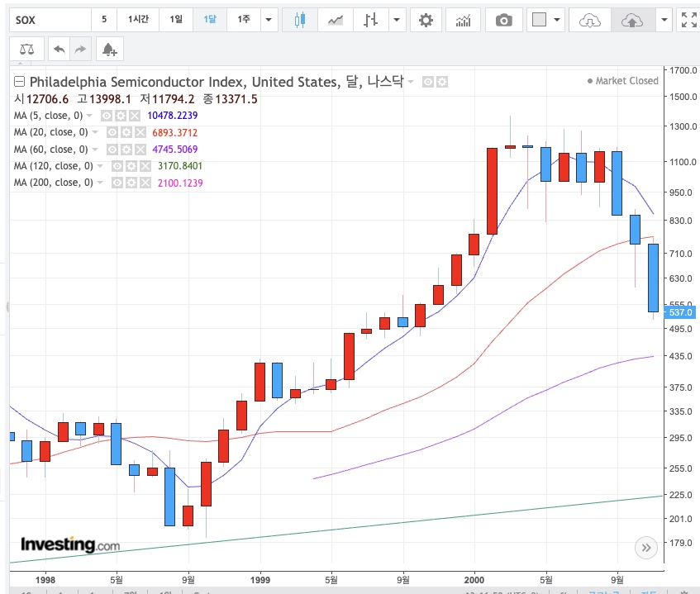
Task: Click 2000 label on time axis
Action: (x=474, y=580)
